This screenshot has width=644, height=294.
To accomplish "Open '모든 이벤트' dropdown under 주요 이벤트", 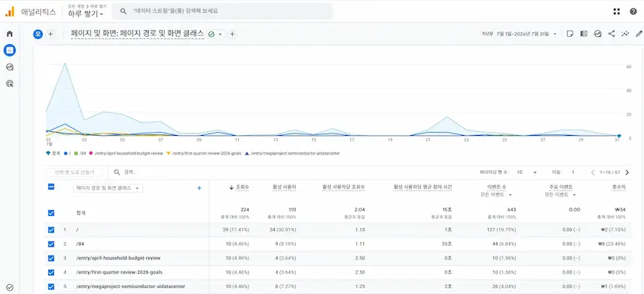I will tap(560, 194).
